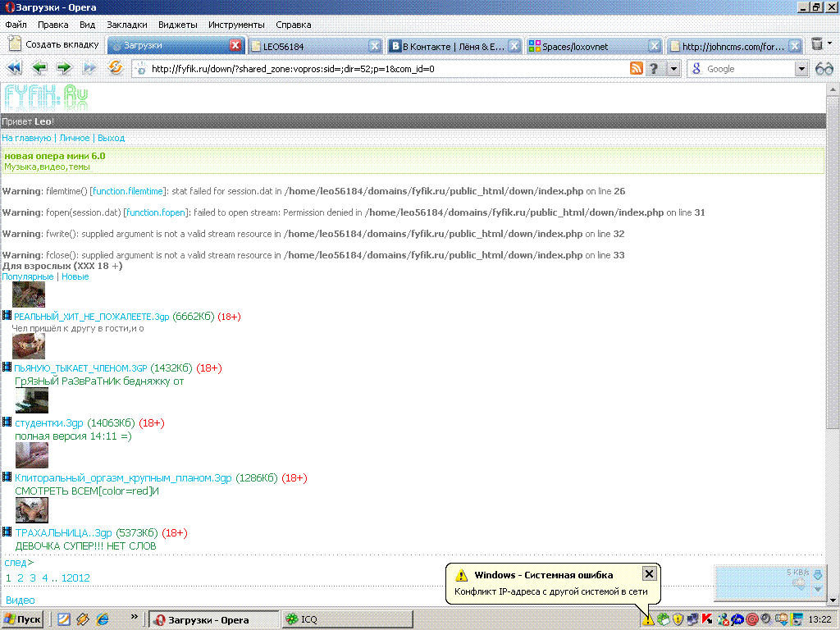Go back using the green back arrow

39,69
